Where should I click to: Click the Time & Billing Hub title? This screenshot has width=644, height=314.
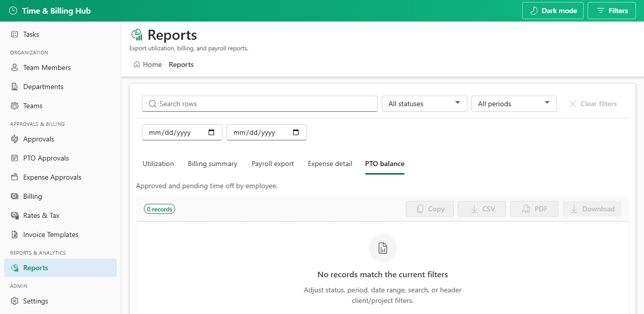click(56, 11)
